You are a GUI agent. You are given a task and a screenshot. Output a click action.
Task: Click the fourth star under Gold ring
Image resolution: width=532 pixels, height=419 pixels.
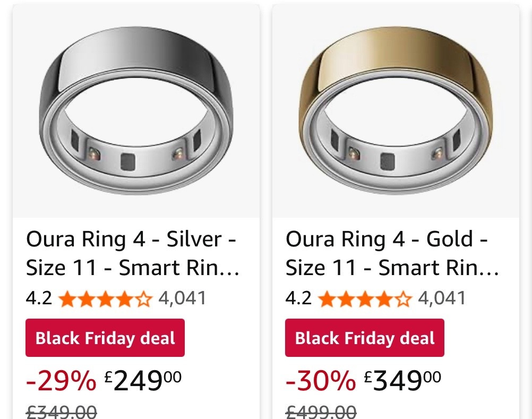pyautogui.click(x=383, y=298)
